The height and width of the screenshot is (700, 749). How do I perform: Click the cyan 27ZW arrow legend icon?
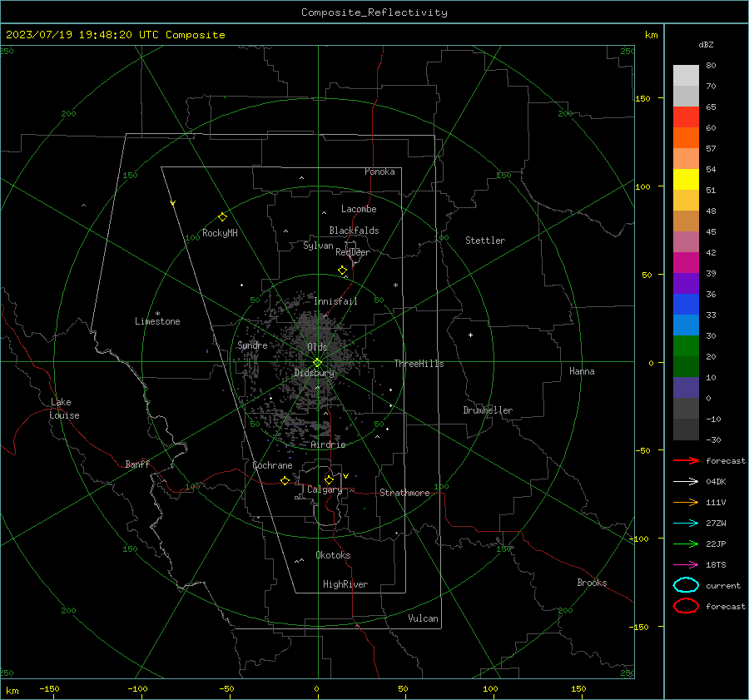[686, 524]
